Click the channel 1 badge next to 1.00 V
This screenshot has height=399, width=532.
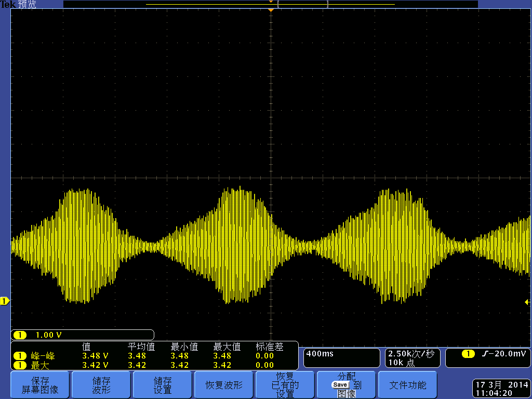point(20,335)
